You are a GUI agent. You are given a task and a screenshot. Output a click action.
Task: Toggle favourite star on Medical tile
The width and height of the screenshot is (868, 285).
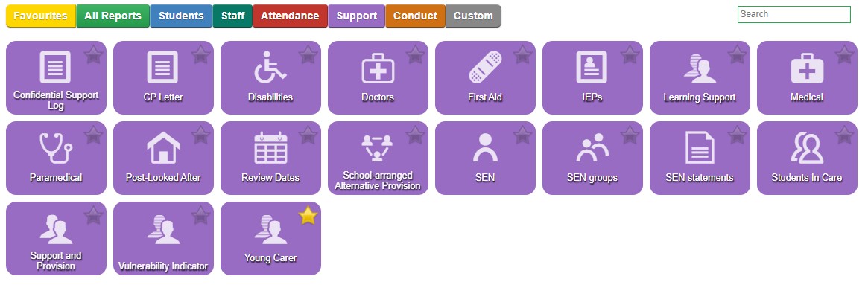point(844,55)
